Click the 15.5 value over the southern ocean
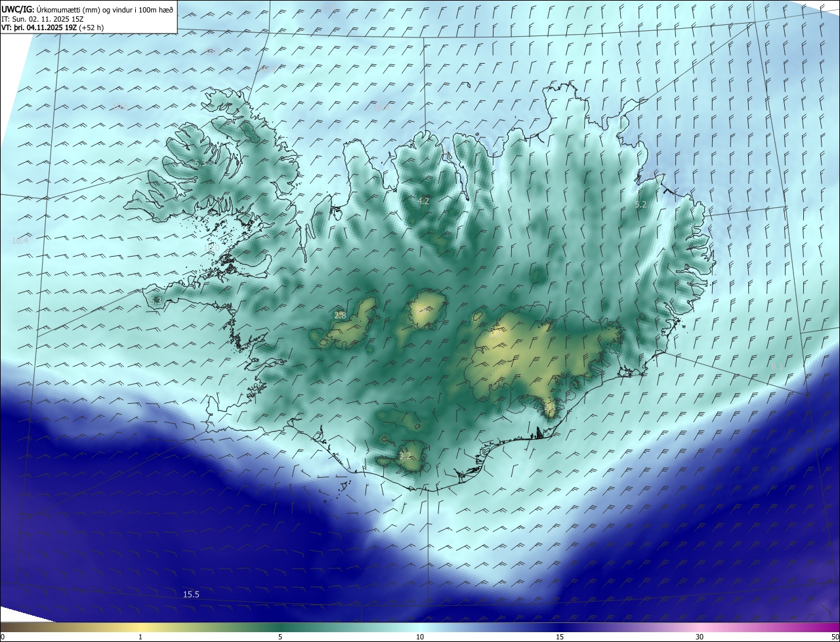The height and width of the screenshot is (642, 840). (x=191, y=595)
